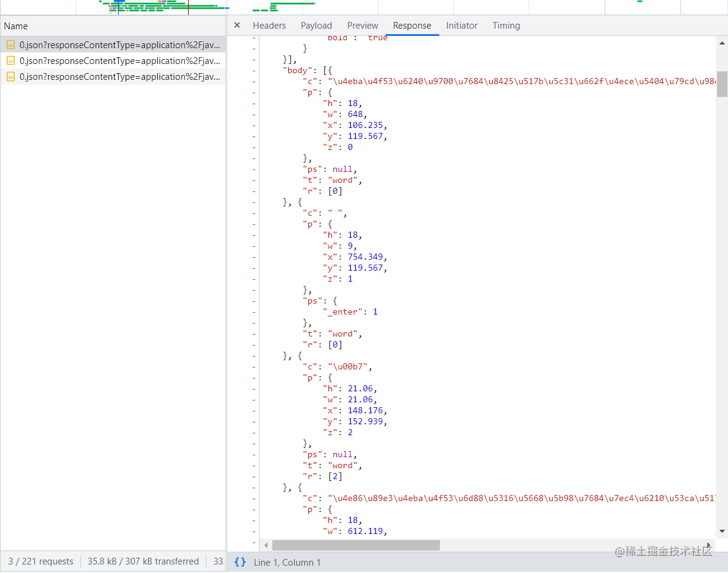Click the Name column header
The image size is (728, 573).
pos(113,26)
